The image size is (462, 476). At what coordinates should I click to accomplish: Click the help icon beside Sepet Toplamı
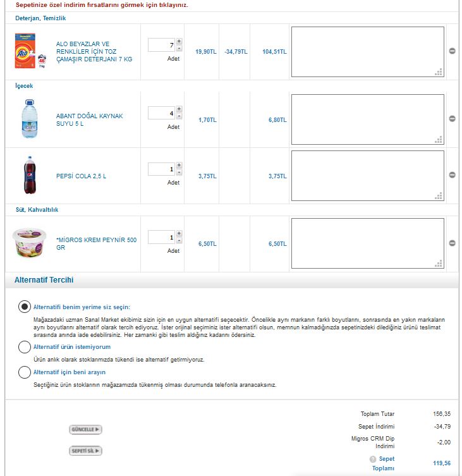click(373, 459)
